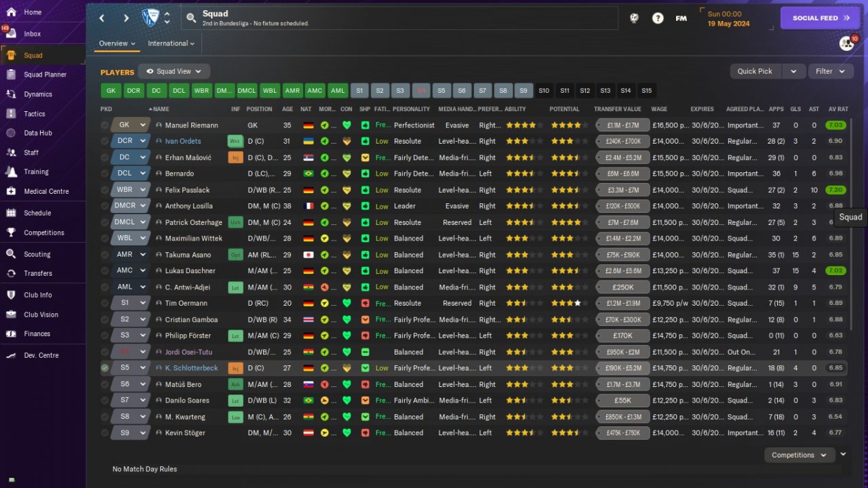
Task: Select the checkbox for Manuel Riemann
Action: pos(104,125)
